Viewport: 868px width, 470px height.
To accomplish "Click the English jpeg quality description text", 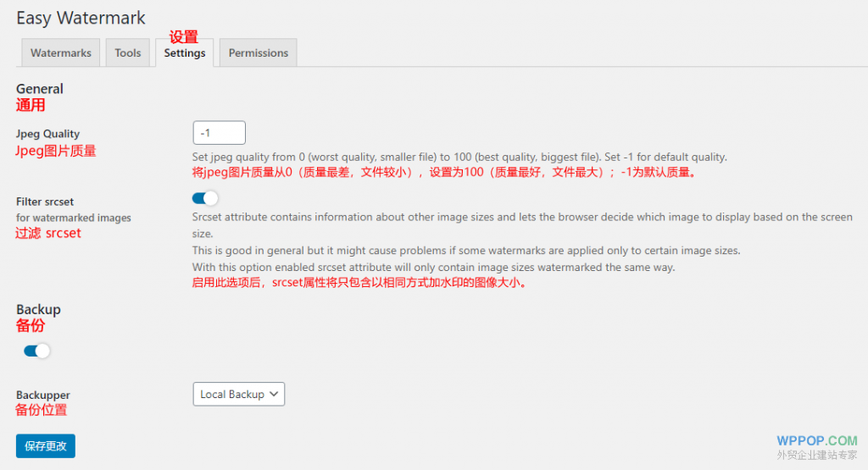I will (x=459, y=157).
